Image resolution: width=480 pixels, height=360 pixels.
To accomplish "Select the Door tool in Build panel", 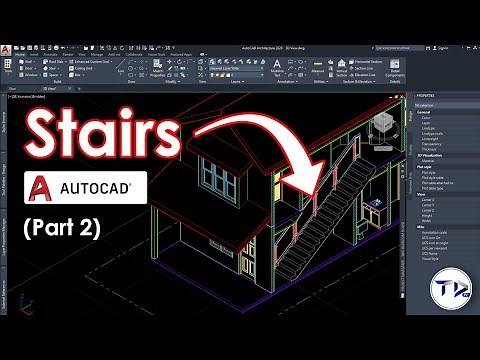I will click(x=26, y=68).
